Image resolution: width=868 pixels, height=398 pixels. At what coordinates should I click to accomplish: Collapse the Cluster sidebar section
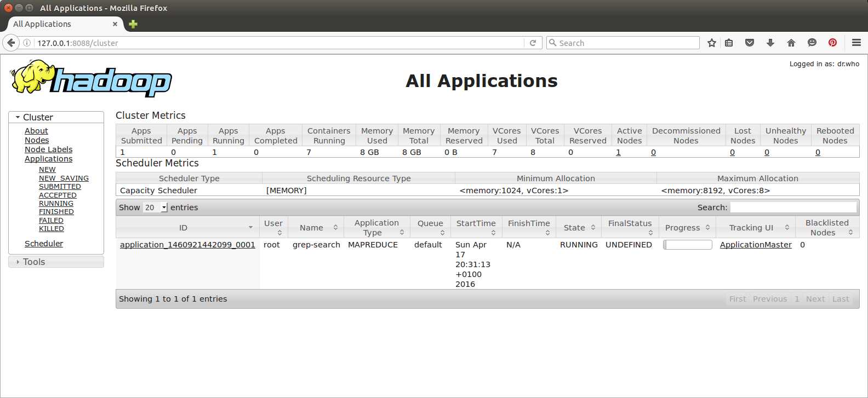56,117
